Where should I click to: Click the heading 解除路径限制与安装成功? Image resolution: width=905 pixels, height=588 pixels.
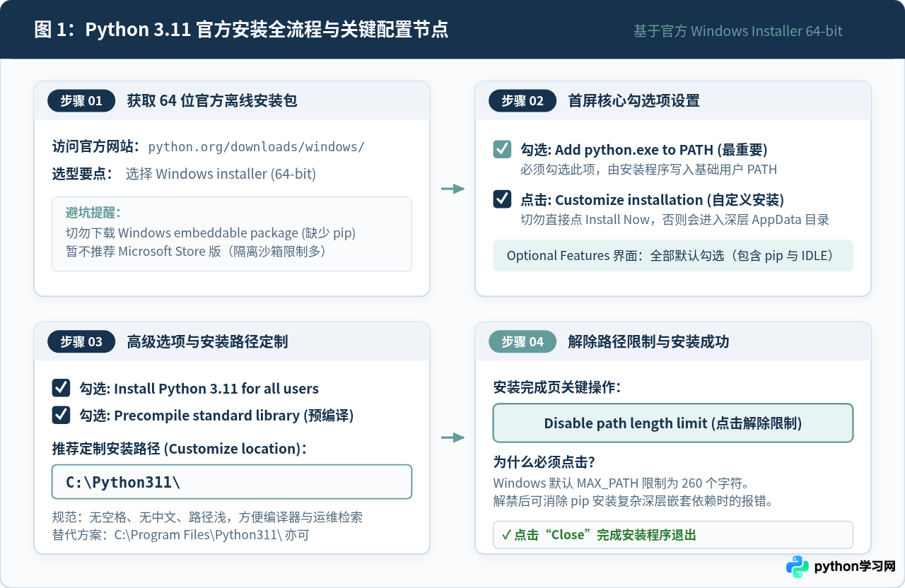[x=648, y=342]
